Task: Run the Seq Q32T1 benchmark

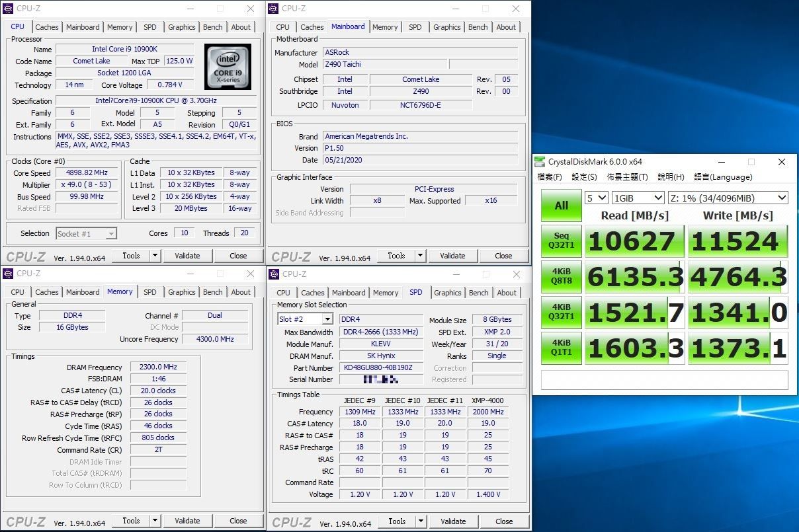Action: coord(561,241)
